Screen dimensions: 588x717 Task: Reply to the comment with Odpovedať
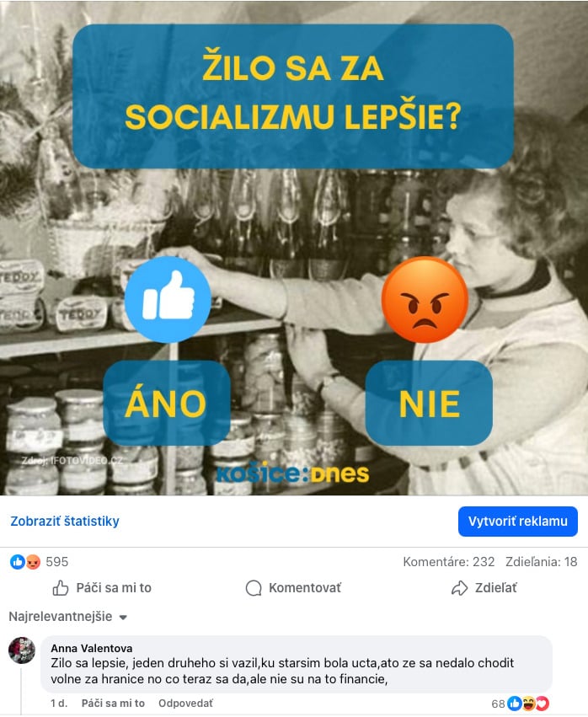[x=185, y=704]
